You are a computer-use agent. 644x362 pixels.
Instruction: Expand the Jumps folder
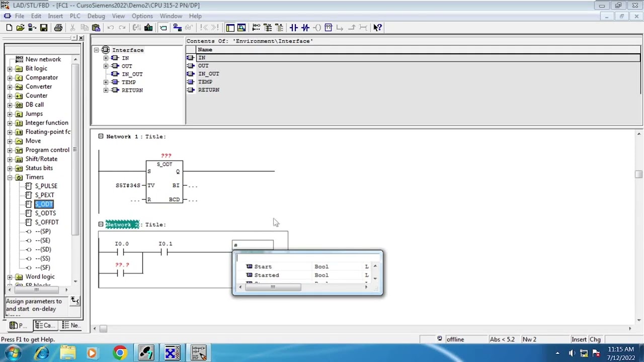tap(10, 114)
